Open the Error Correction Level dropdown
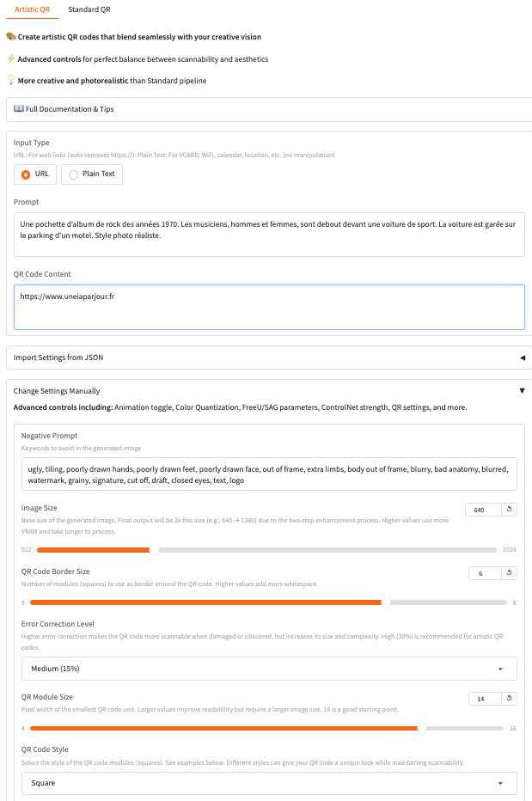 269,669
